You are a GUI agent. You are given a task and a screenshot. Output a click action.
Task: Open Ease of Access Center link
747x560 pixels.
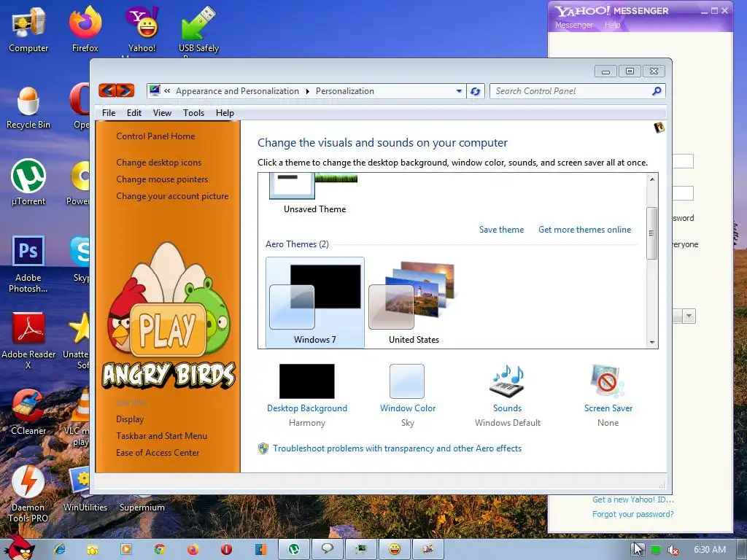tap(158, 453)
